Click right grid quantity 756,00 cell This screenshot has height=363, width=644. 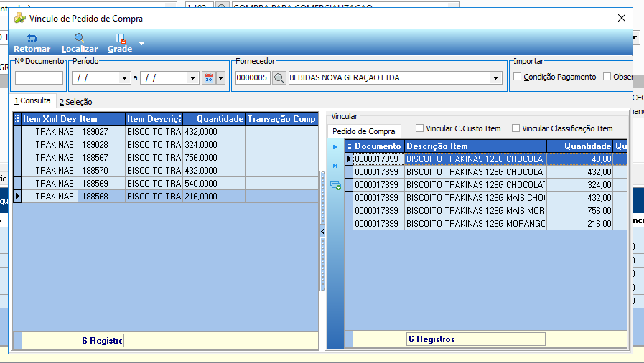point(580,211)
